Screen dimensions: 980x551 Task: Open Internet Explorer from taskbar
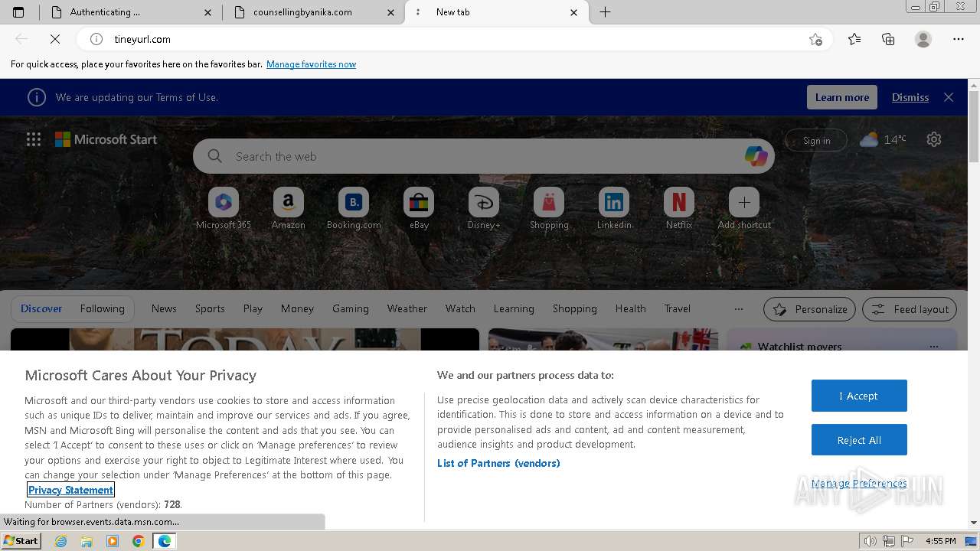[60, 541]
